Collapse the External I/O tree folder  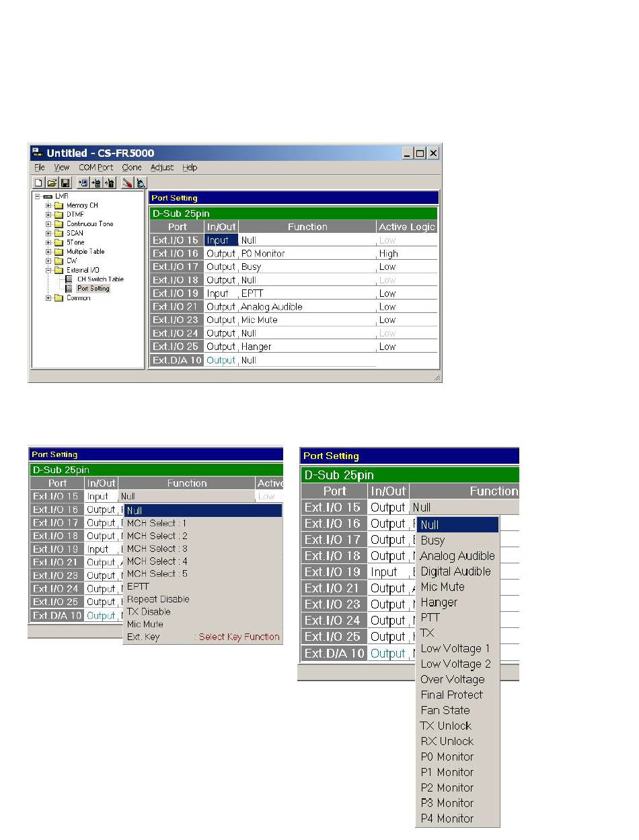tap(48, 270)
